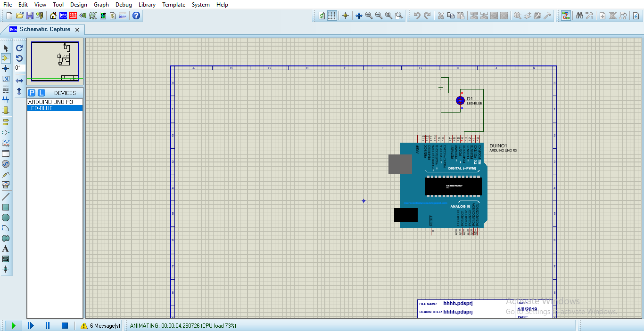Viewport: 644px width, 331px height.
Task: Open the Library menu
Action: tap(148, 5)
